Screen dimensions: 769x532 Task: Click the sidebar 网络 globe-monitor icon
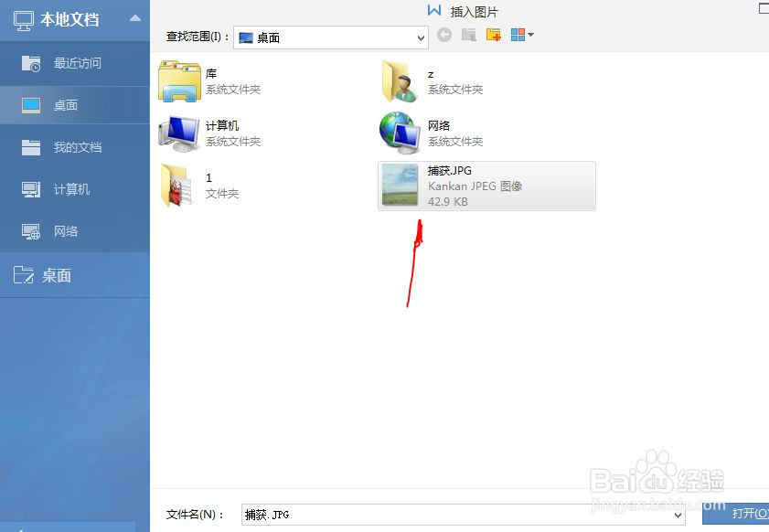(x=31, y=231)
